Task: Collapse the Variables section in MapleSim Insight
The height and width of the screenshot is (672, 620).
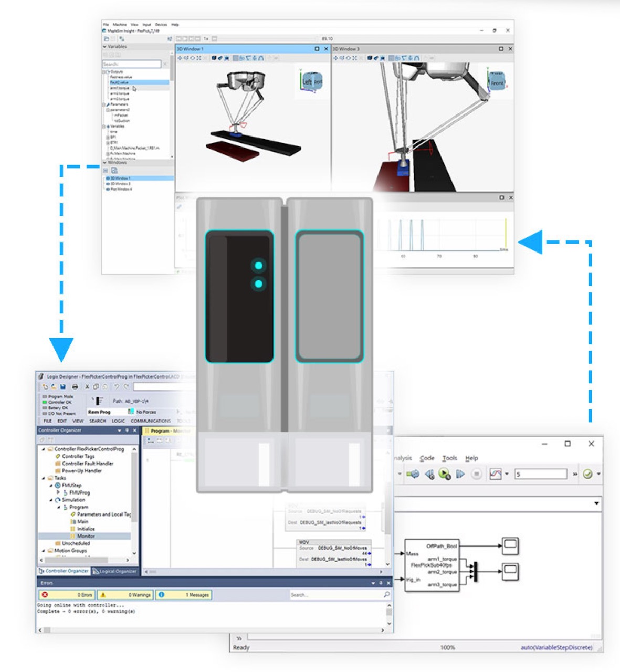Action: click(105, 46)
